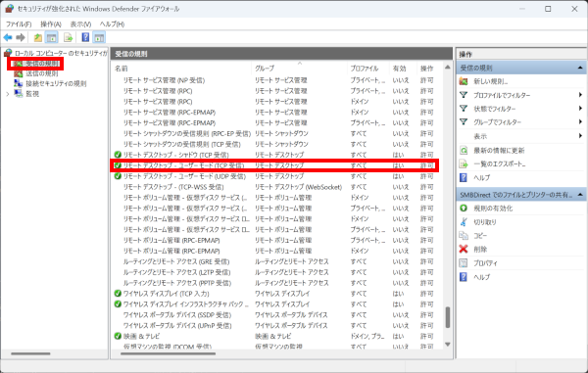Click the 一覧のエクスポート icon

tap(464, 163)
